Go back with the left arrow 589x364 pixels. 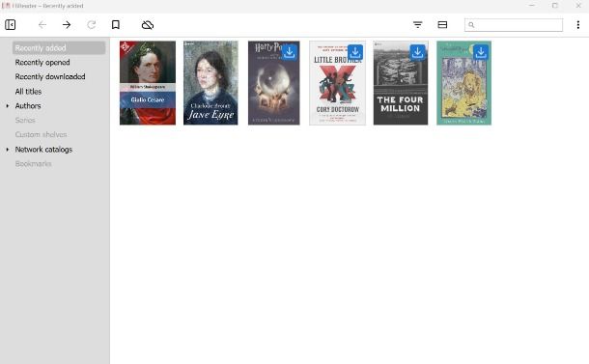click(x=42, y=25)
